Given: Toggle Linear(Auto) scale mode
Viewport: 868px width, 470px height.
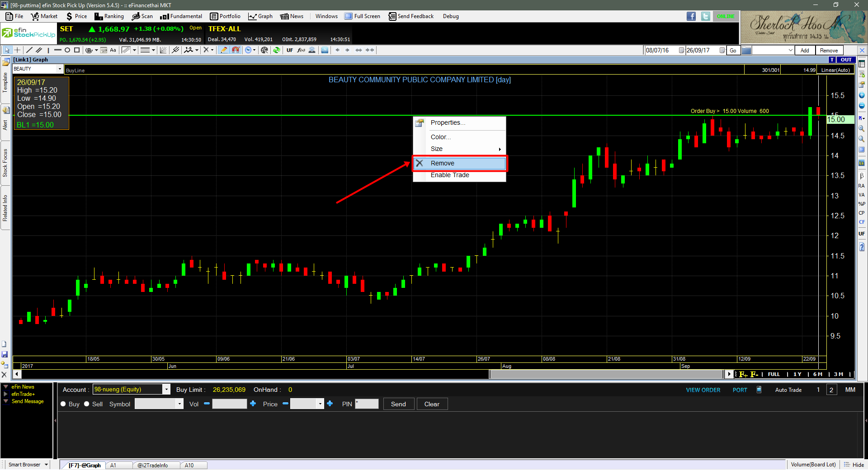Looking at the screenshot, I should (x=835, y=70).
